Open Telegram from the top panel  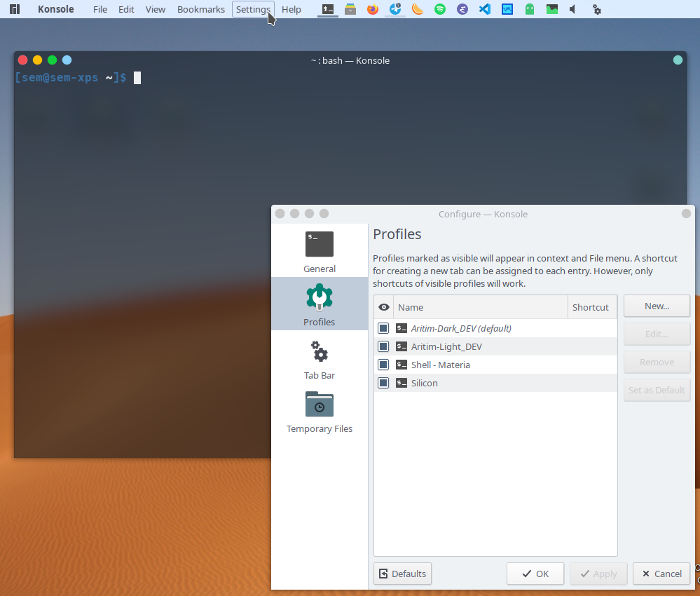(x=395, y=9)
